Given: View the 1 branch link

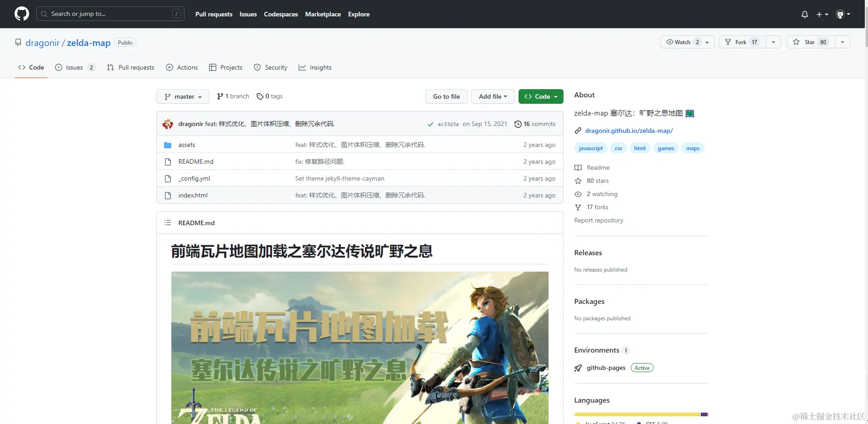Looking at the screenshot, I should click(x=233, y=96).
